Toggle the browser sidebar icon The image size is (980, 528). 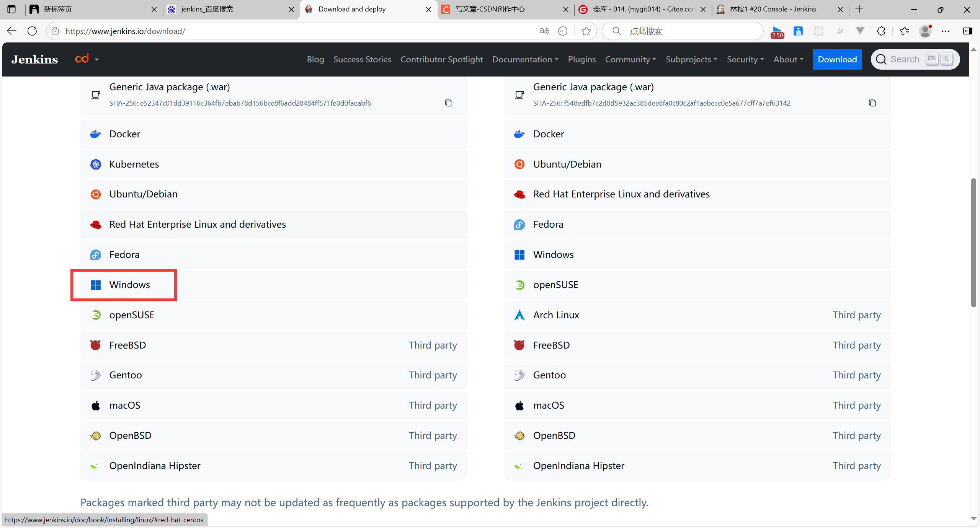coord(967,31)
